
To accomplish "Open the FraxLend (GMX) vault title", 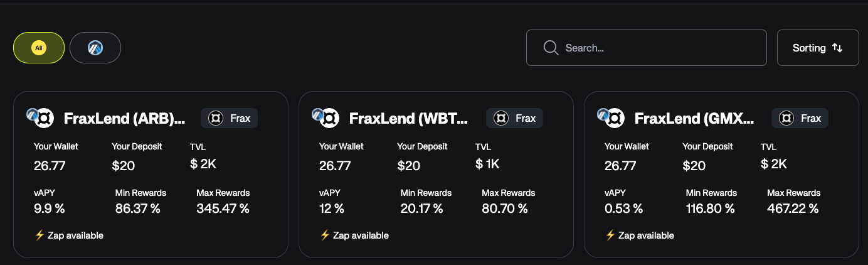I will 694,118.
